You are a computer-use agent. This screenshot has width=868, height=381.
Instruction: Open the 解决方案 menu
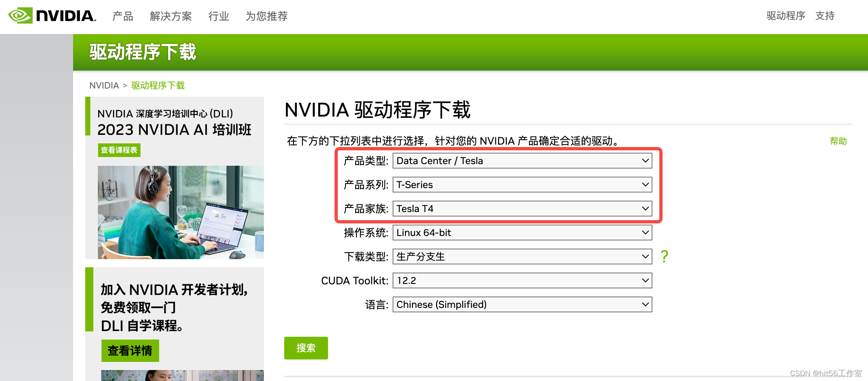coord(171,16)
